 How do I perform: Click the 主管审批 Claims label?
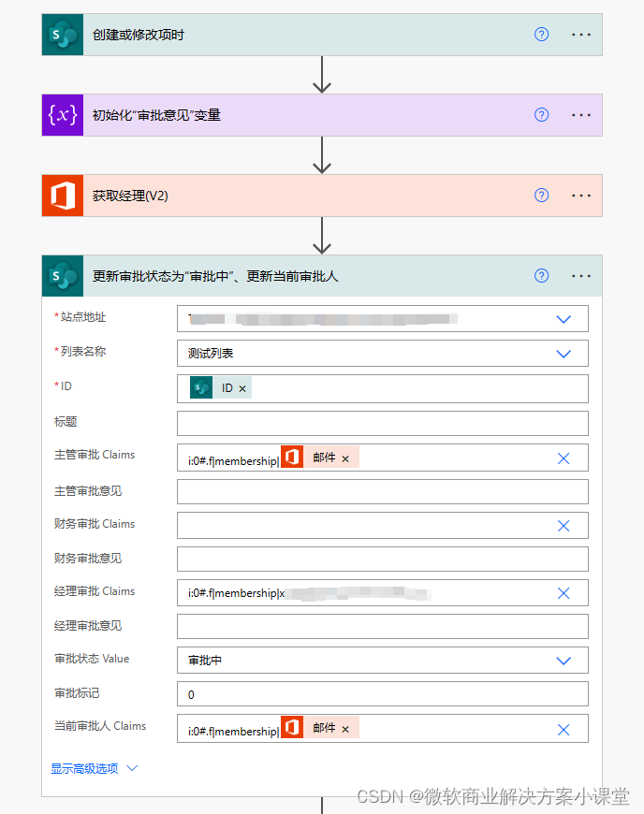pyautogui.click(x=95, y=454)
